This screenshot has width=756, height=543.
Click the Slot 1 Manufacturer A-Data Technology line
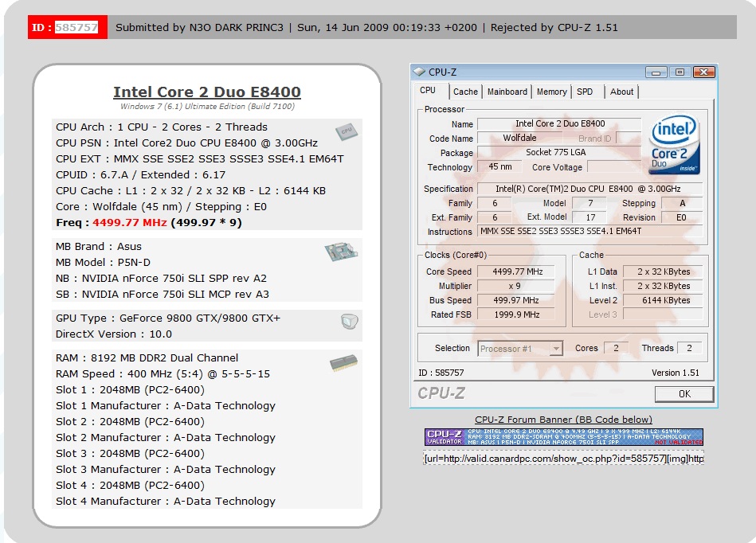[166, 406]
